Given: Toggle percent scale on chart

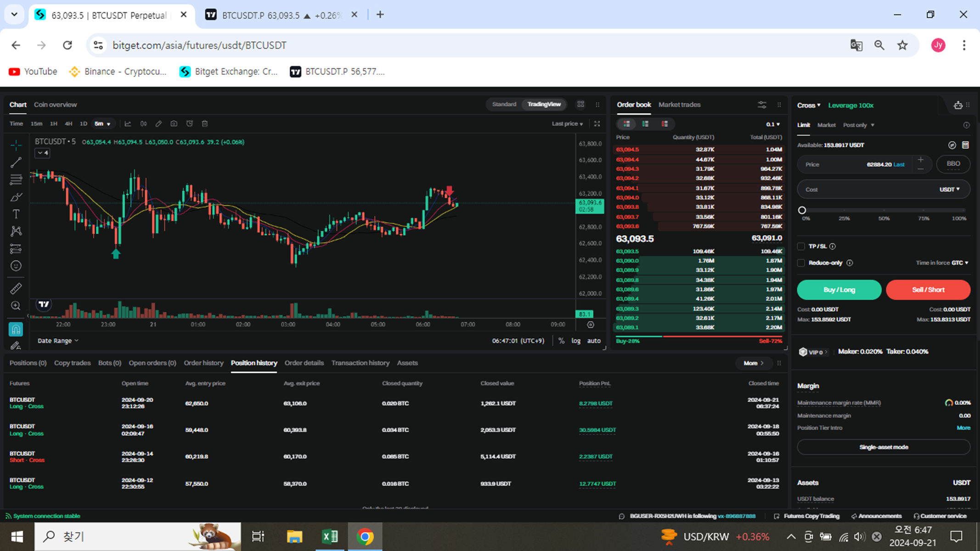Looking at the screenshot, I should click(561, 341).
